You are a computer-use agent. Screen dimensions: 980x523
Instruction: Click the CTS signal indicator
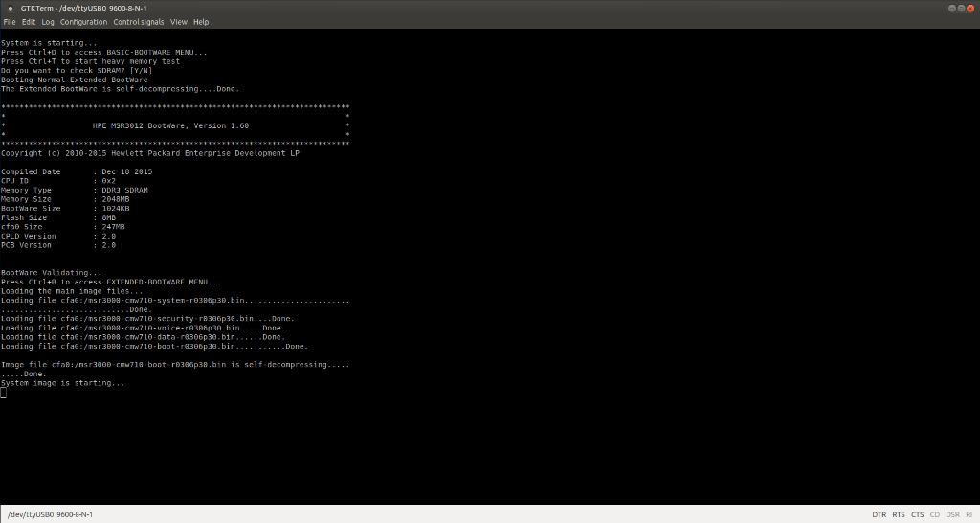coord(918,514)
